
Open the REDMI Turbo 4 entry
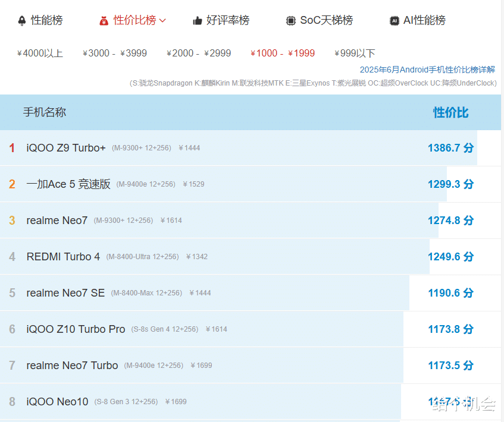(x=63, y=257)
